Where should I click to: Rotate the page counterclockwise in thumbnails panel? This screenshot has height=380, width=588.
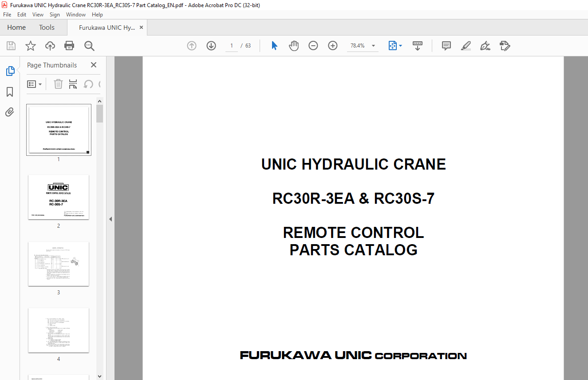point(88,84)
